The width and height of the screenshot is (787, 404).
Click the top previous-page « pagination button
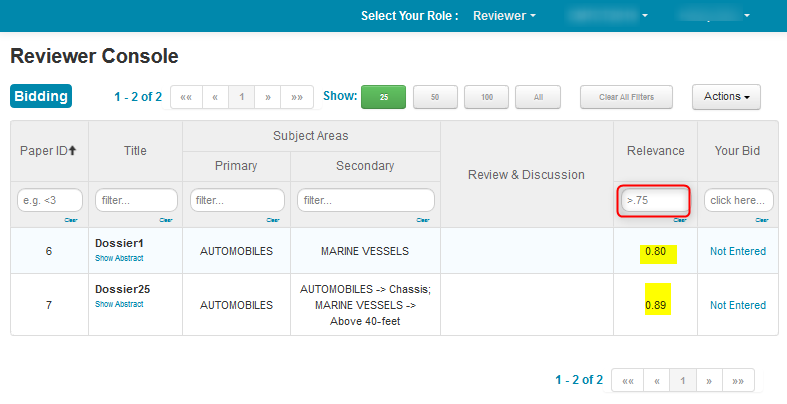pyautogui.click(x=215, y=97)
